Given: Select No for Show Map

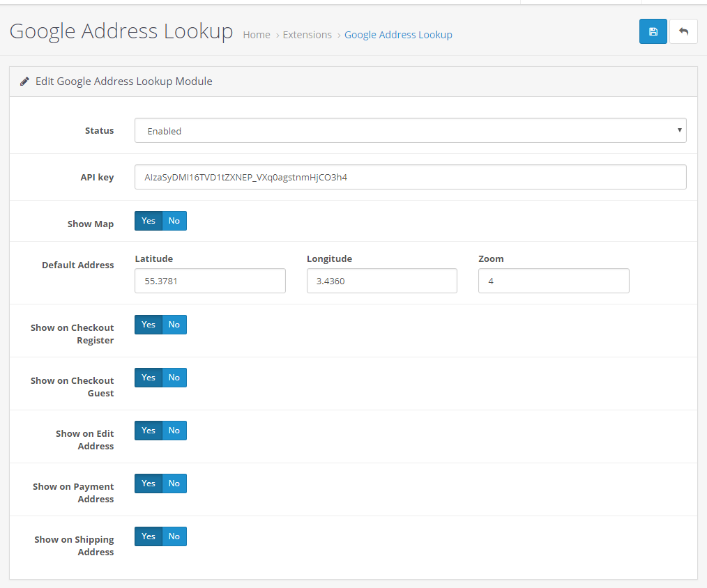Looking at the screenshot, I should pos(174,221).
